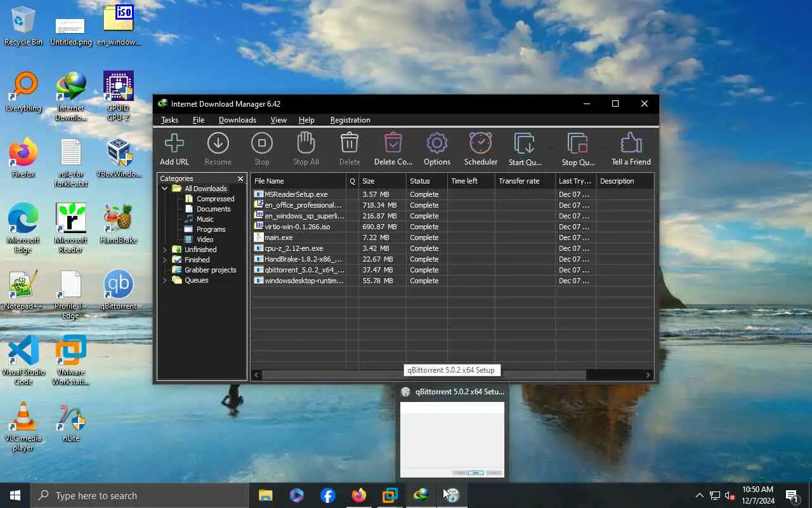The image size is (812, 508).
Task: Select the virtio-win-0.1.266.iso row
Action: (x=452, y=227)
